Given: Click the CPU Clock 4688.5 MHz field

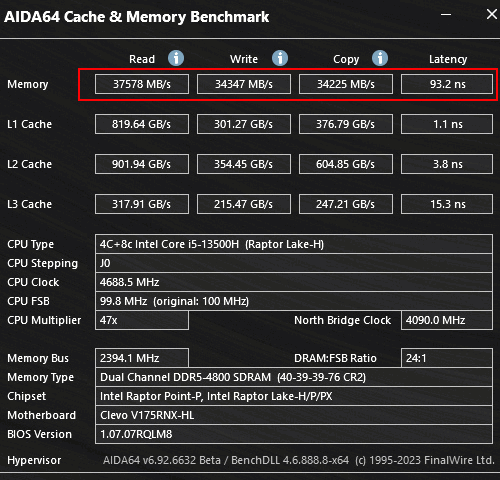Looking at the screenshot, I should point(294,282).
